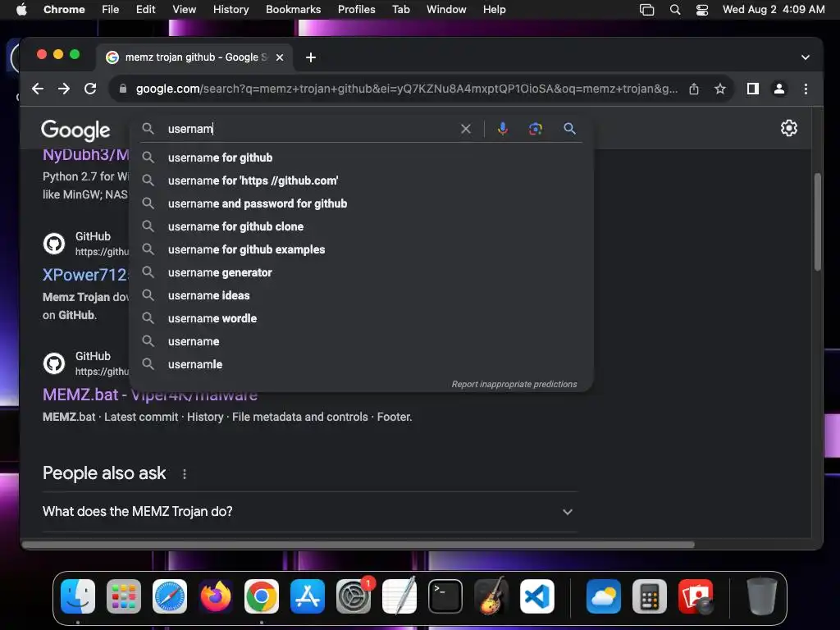Choose suggestion 'usernamle'
Viewport: 840px width, 630px height.
point(361,365)
